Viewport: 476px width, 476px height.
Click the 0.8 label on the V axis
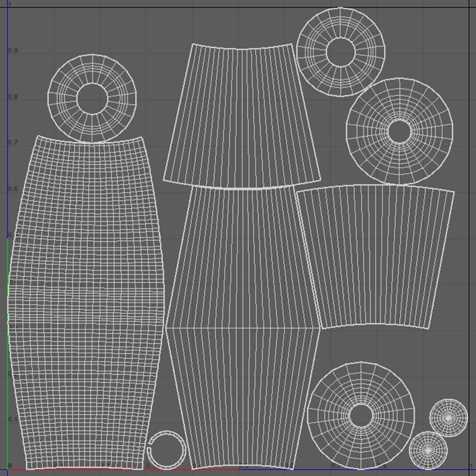click(x=13, y=97)
